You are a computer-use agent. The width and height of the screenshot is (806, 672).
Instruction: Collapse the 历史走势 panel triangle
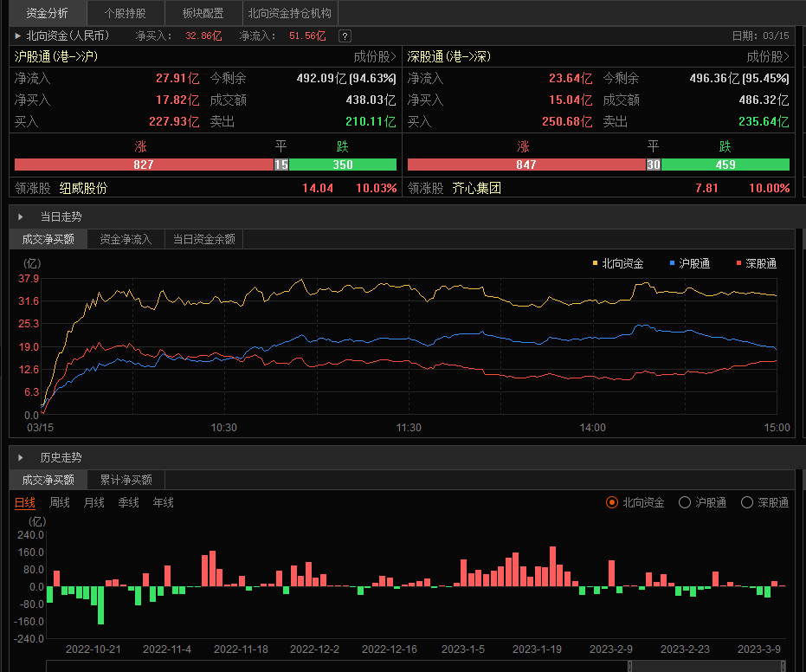(21, 457)
